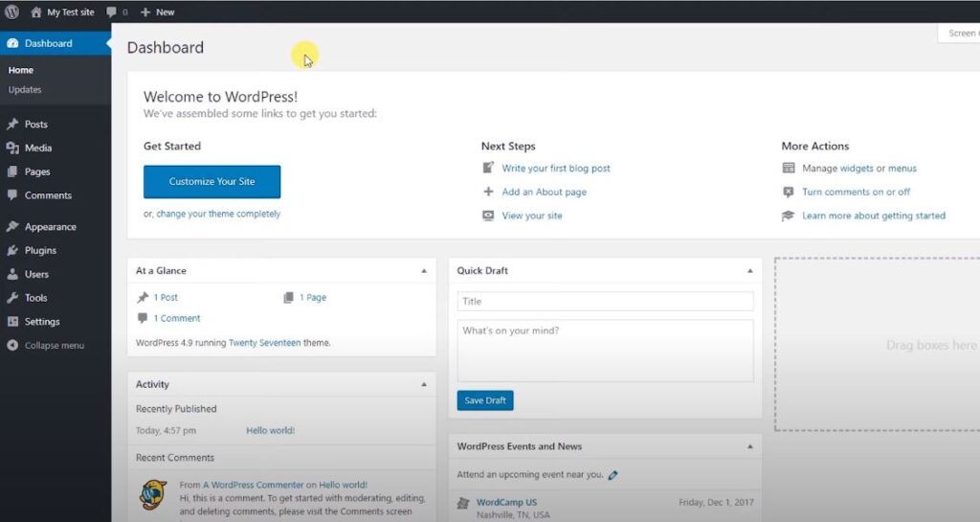Collapse the Quick Draft panel

(750, 271)
